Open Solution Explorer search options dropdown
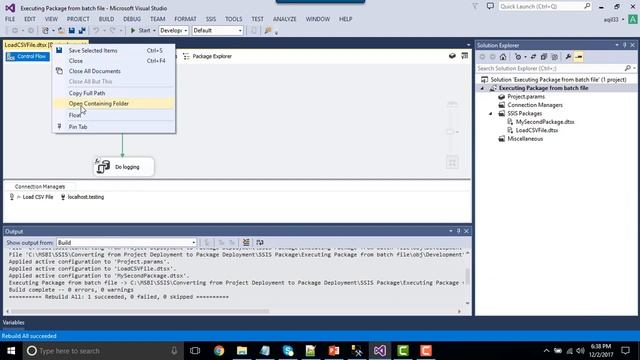This screenshot has width=640, height=360. click(635, 68)
